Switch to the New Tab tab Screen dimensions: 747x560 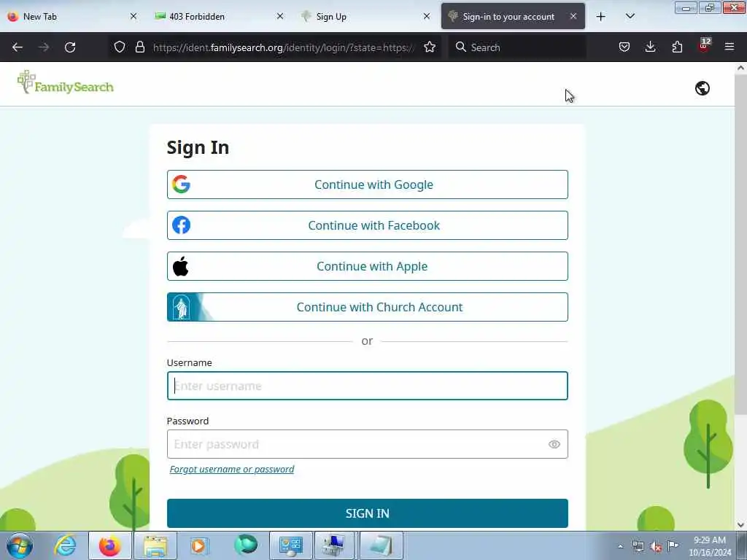click(73, 17)
